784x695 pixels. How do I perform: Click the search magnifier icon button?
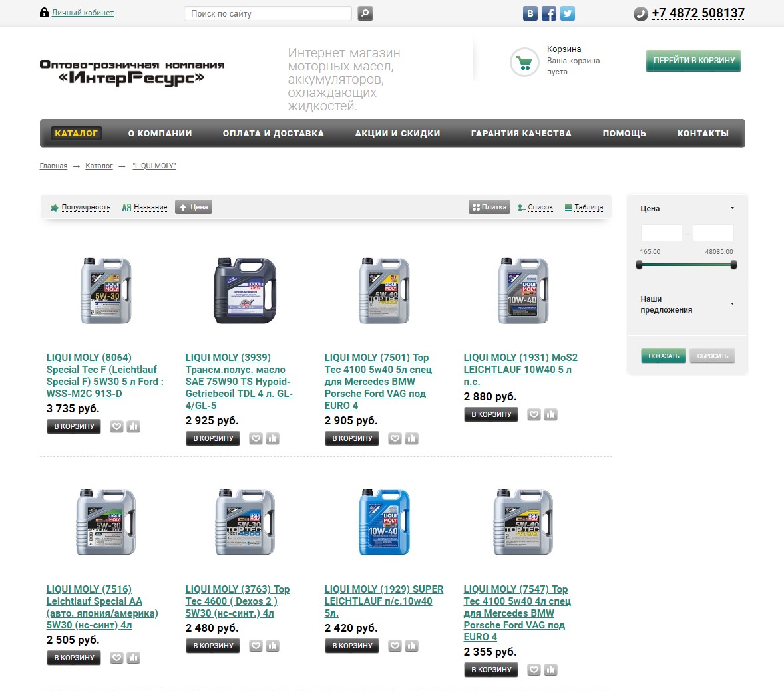tap(365, 13)
